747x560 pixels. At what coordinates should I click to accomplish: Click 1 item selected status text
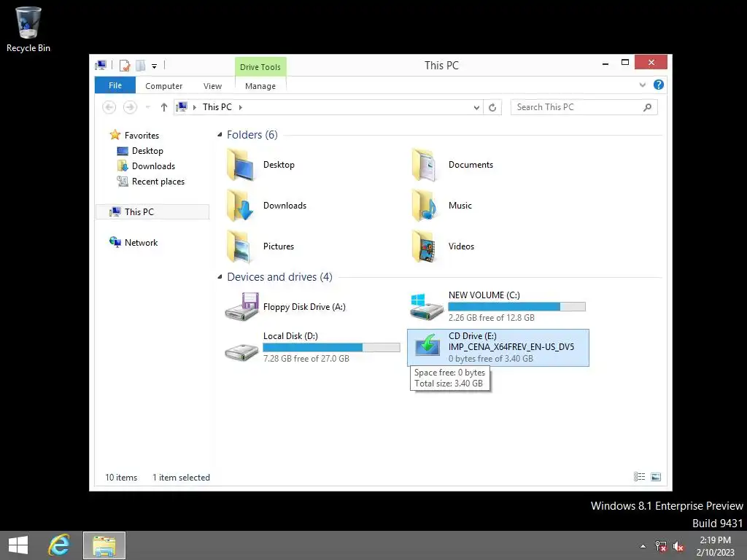181,477
